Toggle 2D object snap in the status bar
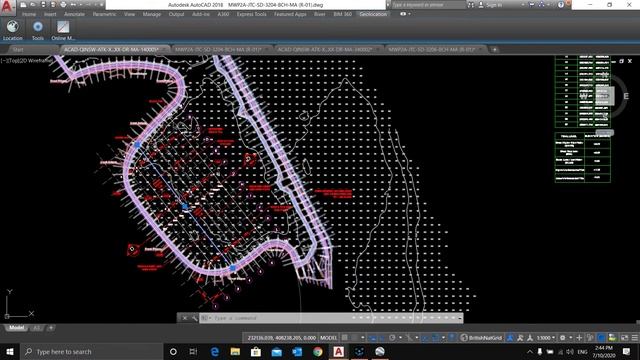640x360 pixels. coord(435,338)
